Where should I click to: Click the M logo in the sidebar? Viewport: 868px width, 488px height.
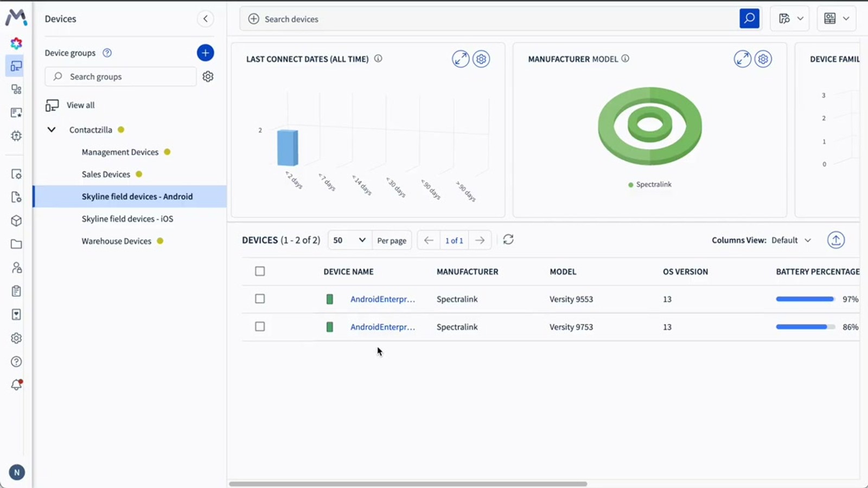16,17
